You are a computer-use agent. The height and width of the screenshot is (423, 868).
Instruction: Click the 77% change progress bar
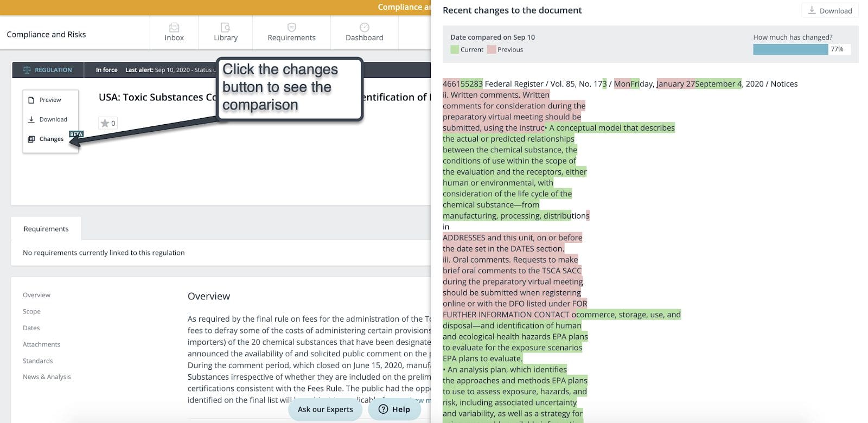pos(790,49)
